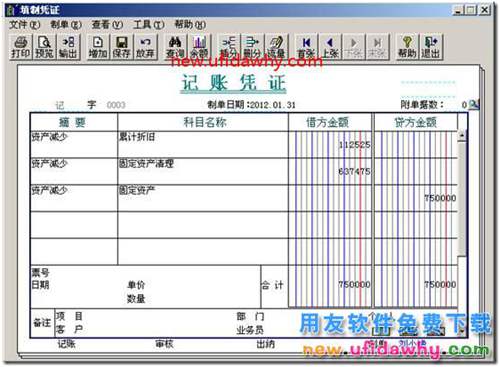The width and height of the screenshot is (500, 367).
Task: Exit via the 退出 toolbar icon
Action: (x=431, y=47)
